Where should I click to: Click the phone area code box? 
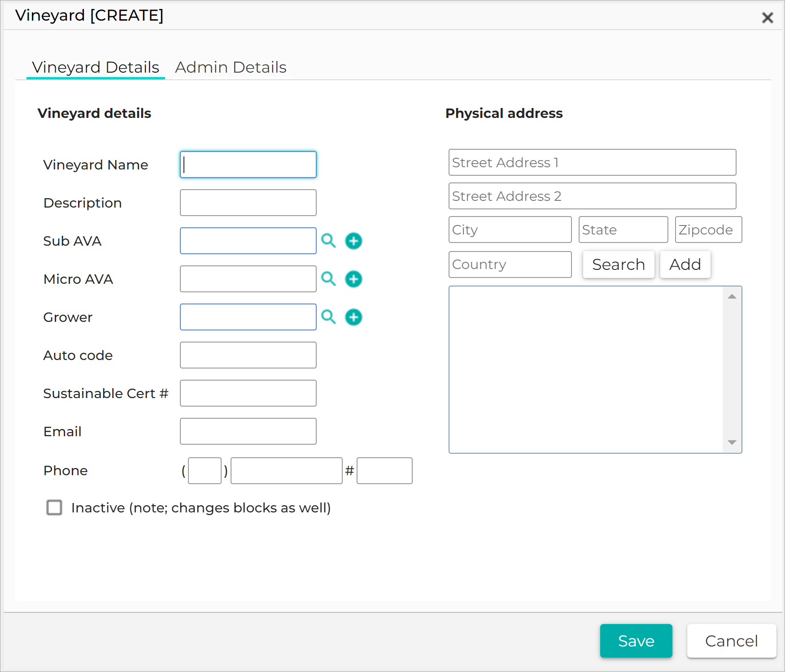pyautogui.click(x=205, y=471)
